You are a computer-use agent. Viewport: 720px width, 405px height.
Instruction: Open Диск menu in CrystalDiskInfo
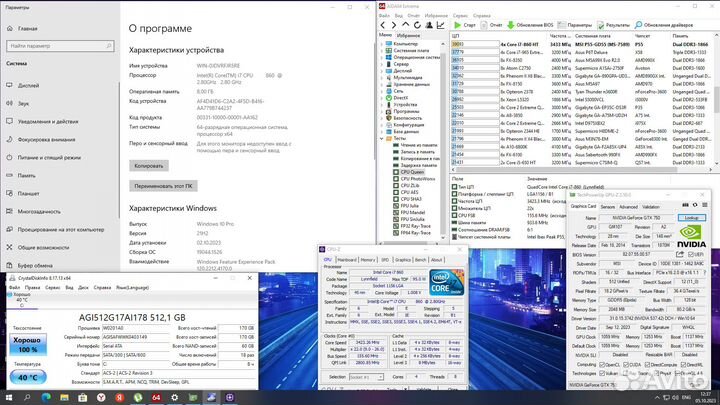pyautogui.click(x=83, y=287)
